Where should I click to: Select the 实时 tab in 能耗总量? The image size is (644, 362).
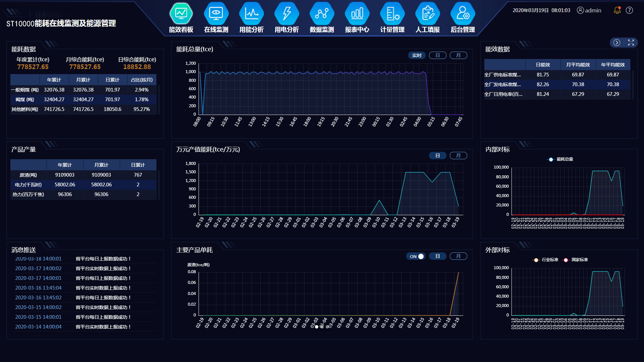click(x=417, y=55)
